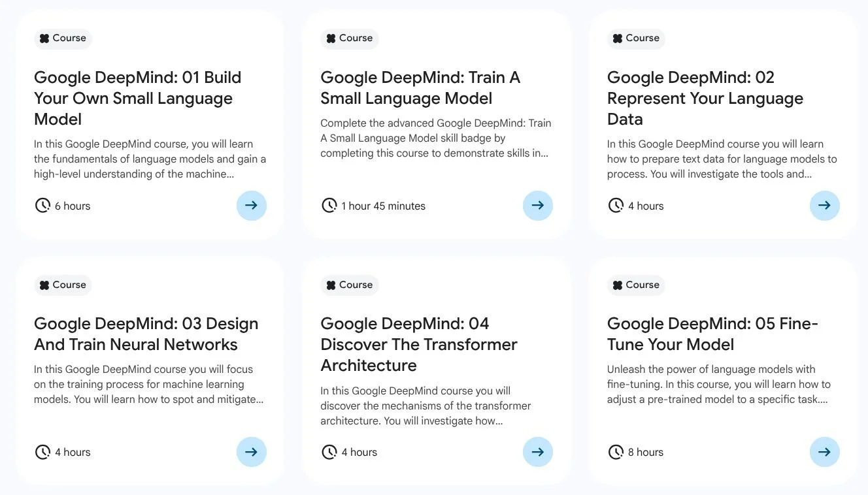The image size is (868, 495).
Task: Click the description text of Design And Train Neural Networks
Action: 148,384
